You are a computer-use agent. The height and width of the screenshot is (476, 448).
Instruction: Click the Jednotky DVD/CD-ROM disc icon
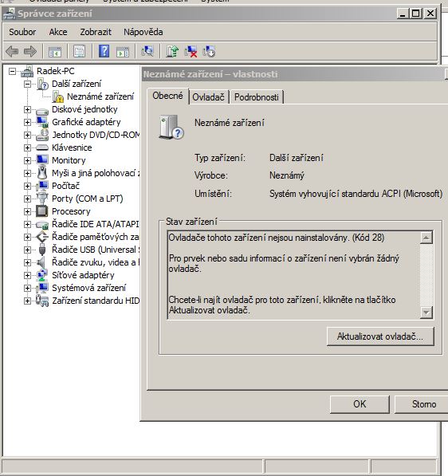pyautogui.click(x=42, y=135)
